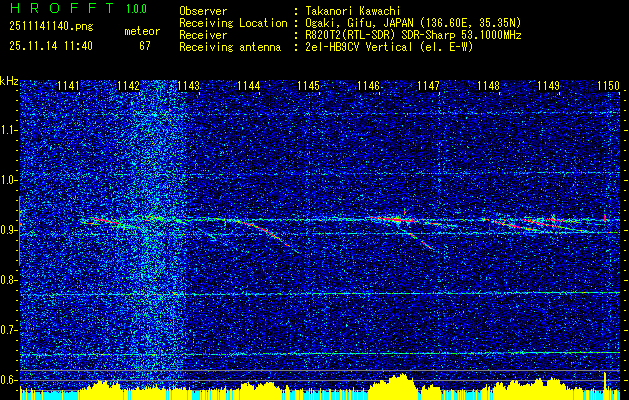Click the HROFFT title text
Image resolution: width=629 pixels, height=400 pixels.
pyautogui.click(x=61, y=8)
